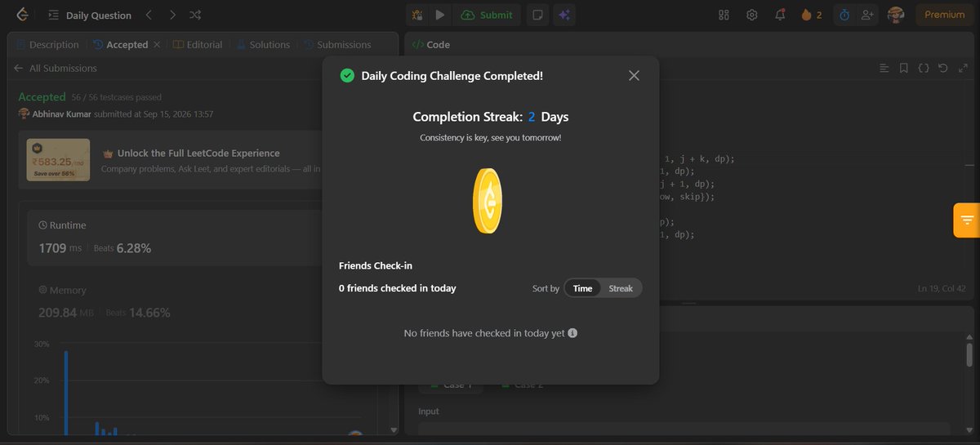The width and height of the screenshot is (980, 445).
Task: Run code with the play icon
Action: click(x=440, y=15)
